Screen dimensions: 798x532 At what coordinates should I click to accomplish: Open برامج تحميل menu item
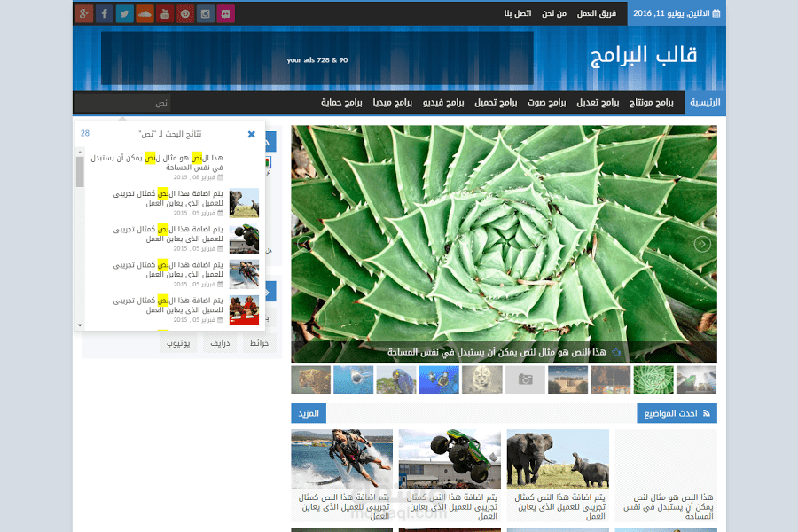click(496, 102)
